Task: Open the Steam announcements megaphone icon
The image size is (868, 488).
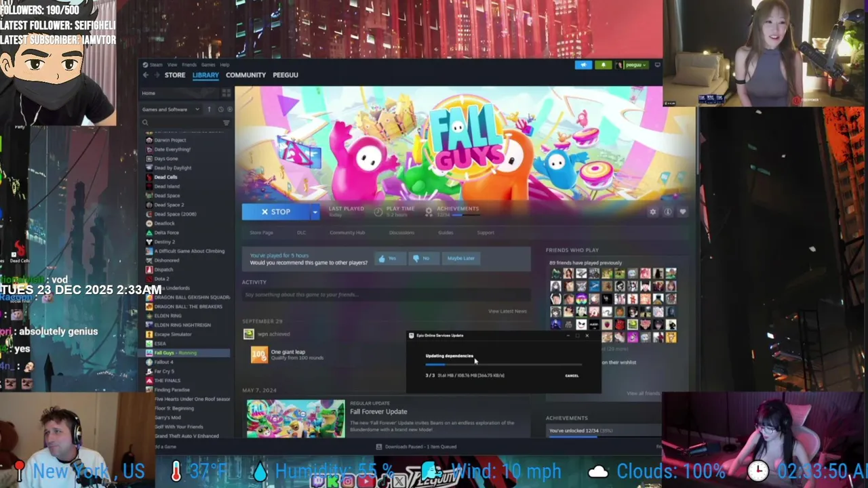Action: pyautogui.click(x=583, y=65)
